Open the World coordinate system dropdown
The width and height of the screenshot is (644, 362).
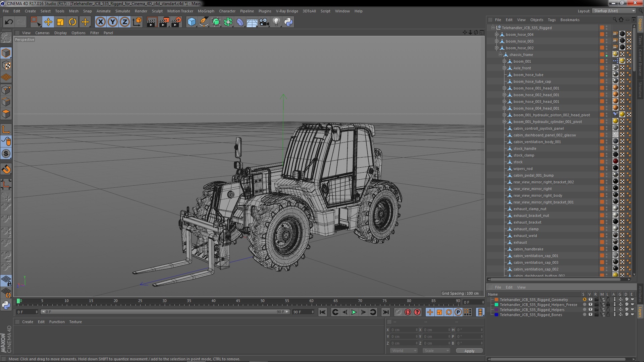(404, 351)
